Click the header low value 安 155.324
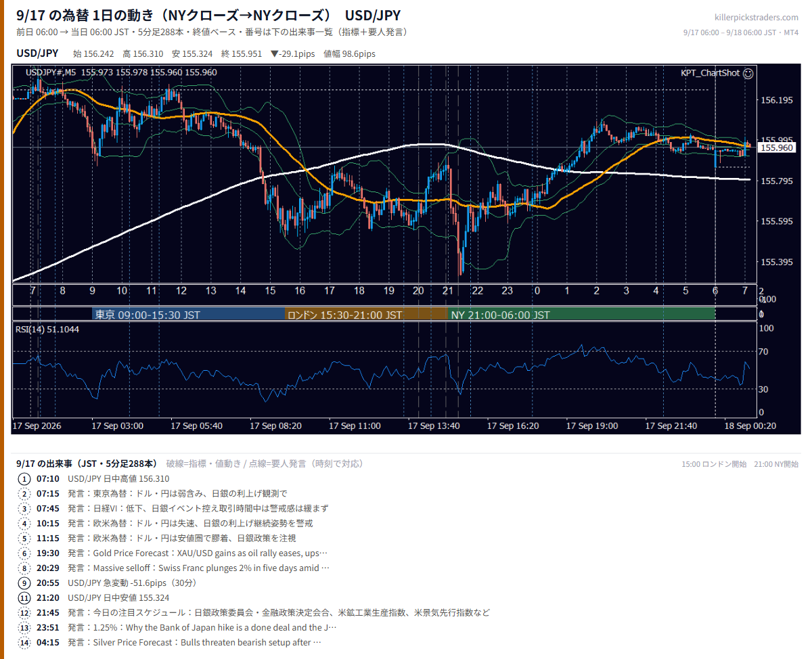This screenshot has width=812, height=659. click(x=192, y=54)
